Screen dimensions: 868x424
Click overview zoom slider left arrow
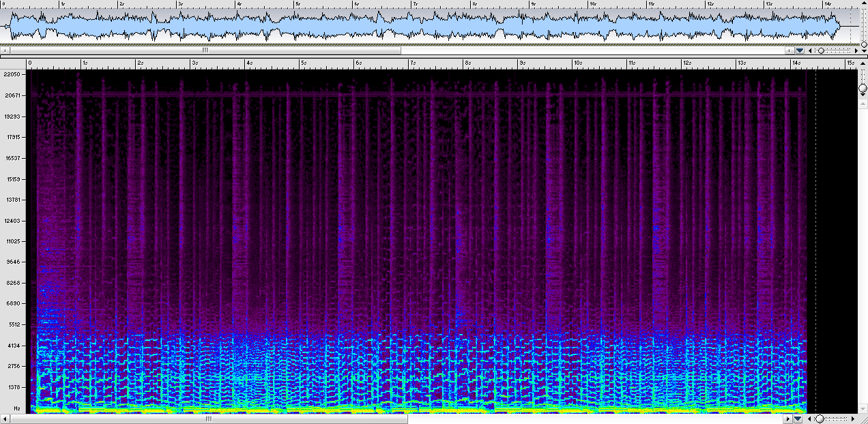tap(810, 50)
